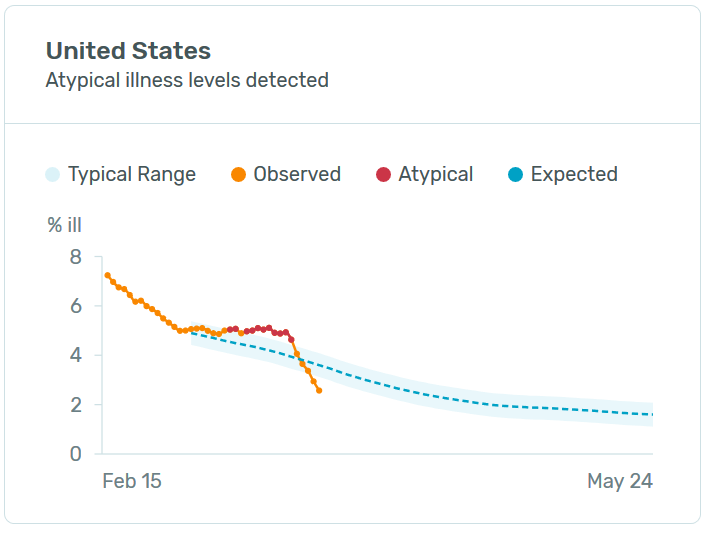Toggle the Atypical series legend label
717x535 pixels.
435,175
